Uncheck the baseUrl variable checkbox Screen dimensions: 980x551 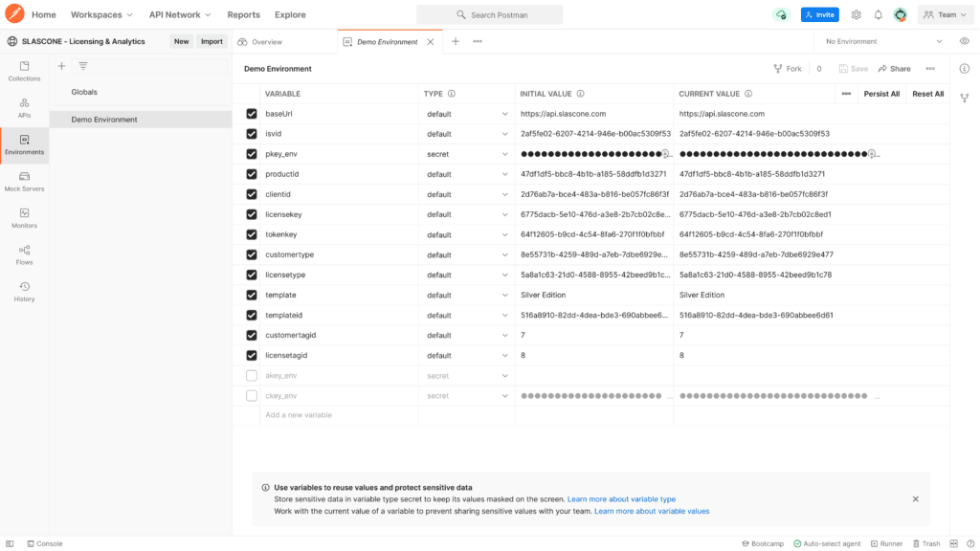click(x=252, y=114)
